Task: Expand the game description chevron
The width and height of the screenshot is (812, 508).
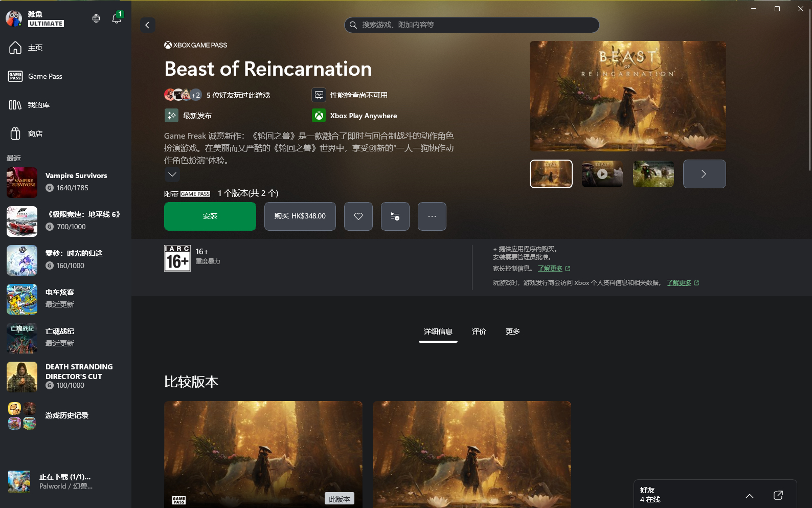Action: click(172, 174)
